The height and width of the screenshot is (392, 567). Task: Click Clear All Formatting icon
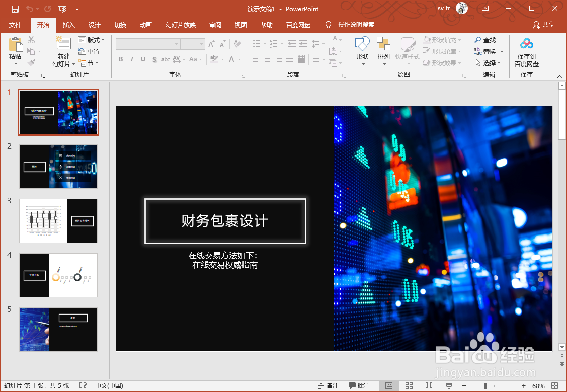tap(237, 44)
